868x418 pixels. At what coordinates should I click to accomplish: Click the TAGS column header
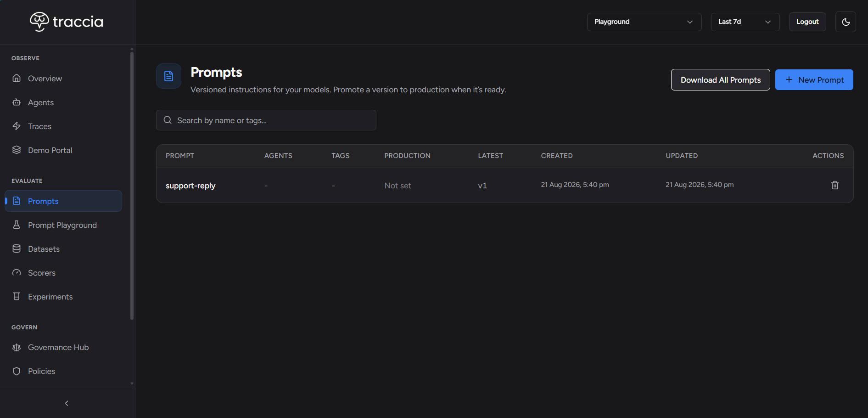[340, 156]
